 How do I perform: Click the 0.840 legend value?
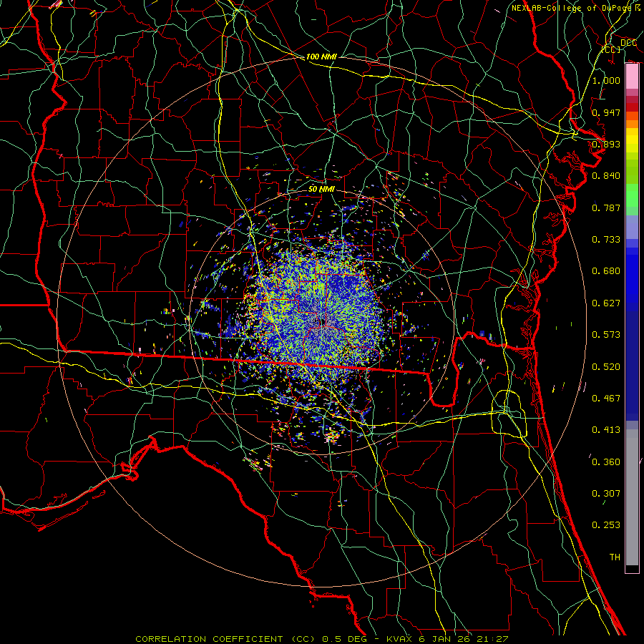(606, 176)
